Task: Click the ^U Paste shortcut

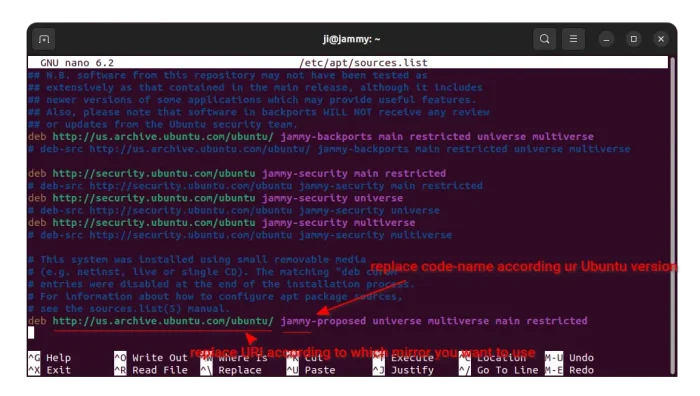Action: (x=311, y=370)
